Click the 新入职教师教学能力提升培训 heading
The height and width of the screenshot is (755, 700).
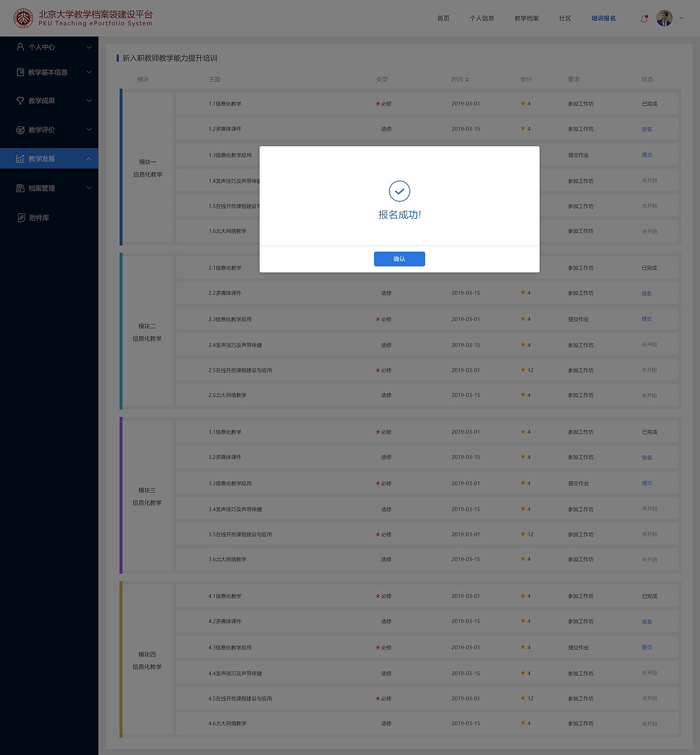click(170, 58)
